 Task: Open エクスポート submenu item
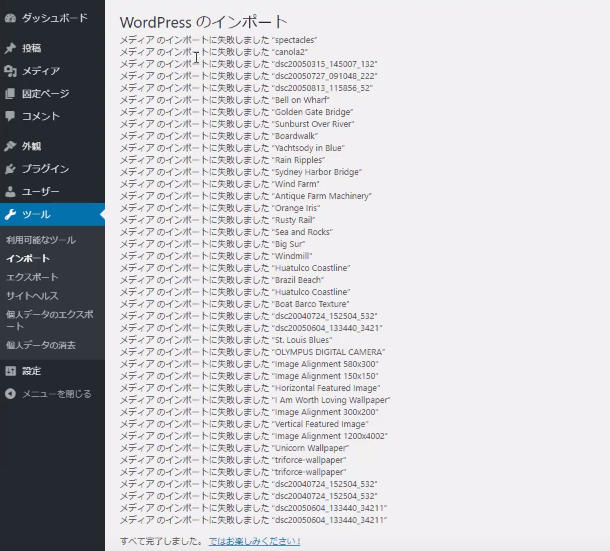pyautogui.click(x=32, y=277)
